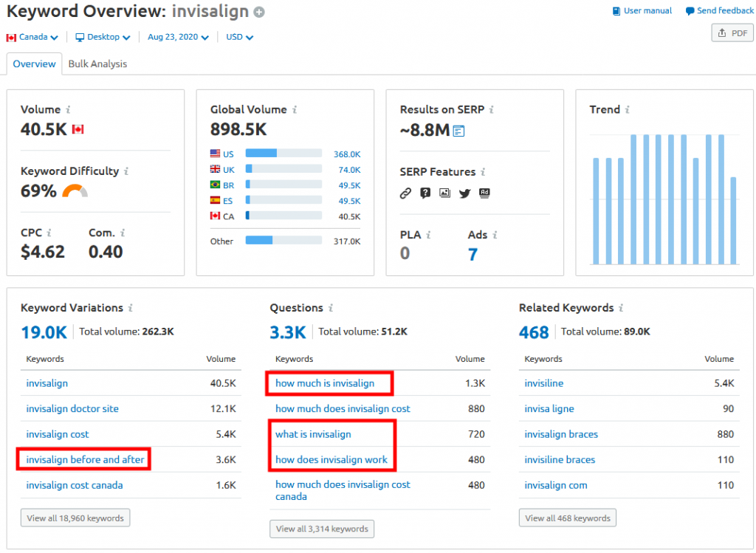
Task: Click the info icon beside Com.
Action: pyautogui.click(x=123, y=233)
